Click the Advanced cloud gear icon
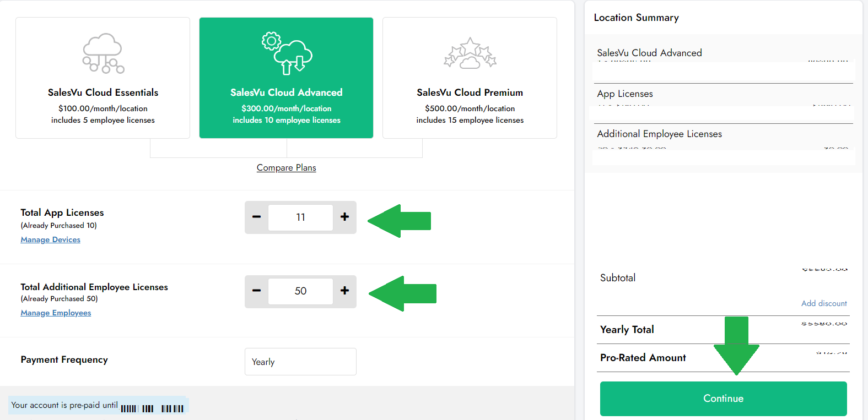 (287, 53)
